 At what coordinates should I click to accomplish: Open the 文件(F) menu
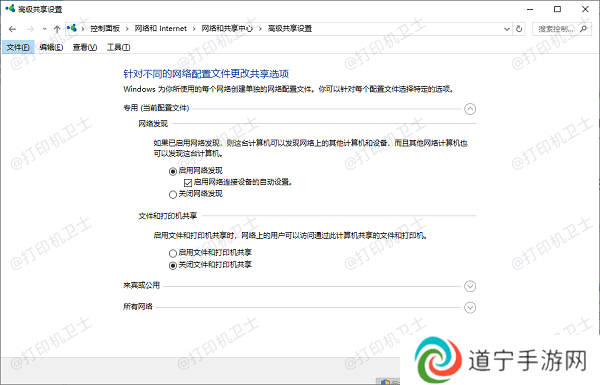[x=18, y=47]
